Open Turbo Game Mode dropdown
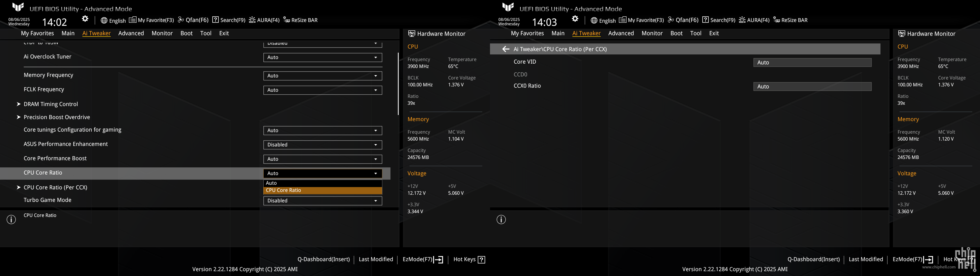This screenshot has width=980, height=276. click(323, 201)
